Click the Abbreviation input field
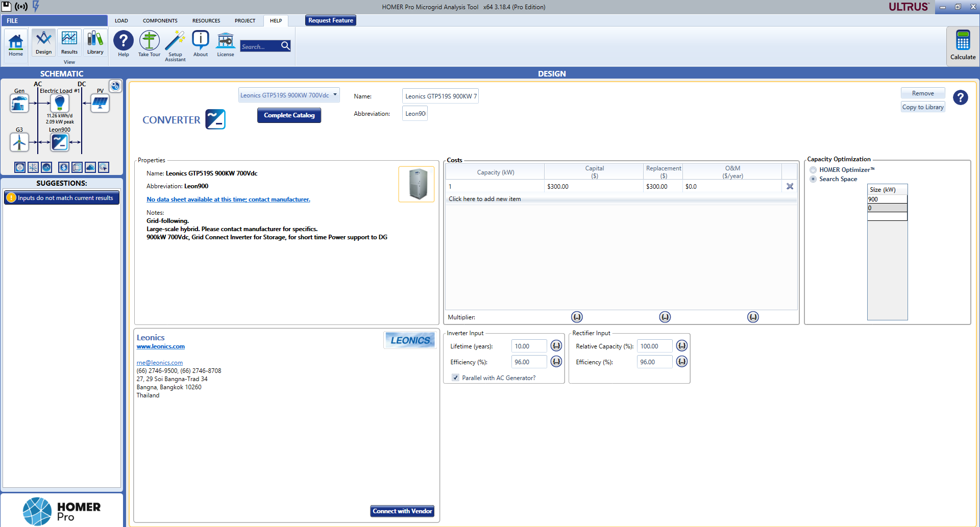This screenshot has height=527, width=980. point(415,113)
